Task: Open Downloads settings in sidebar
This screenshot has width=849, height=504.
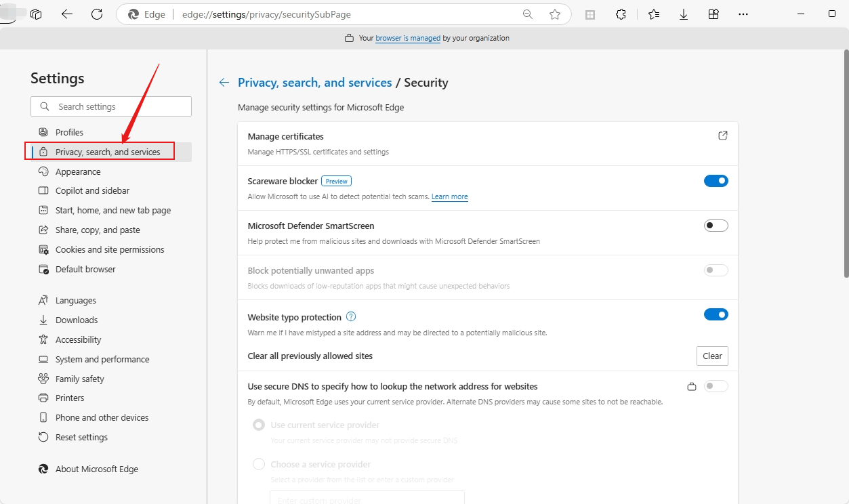Action: click(x=111, y=320)
